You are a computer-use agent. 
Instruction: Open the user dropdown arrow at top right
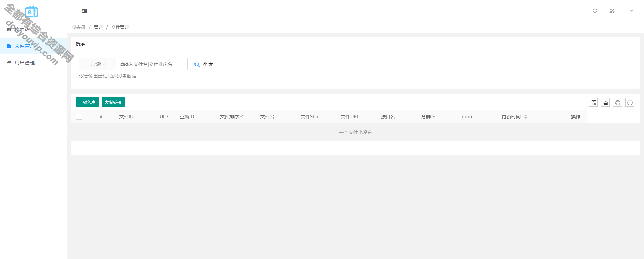632,11
